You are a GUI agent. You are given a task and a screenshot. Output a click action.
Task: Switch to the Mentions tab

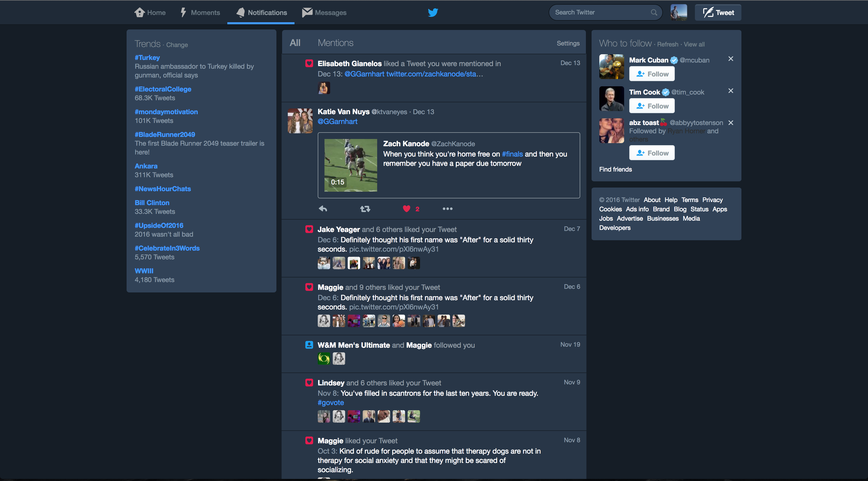335,43
